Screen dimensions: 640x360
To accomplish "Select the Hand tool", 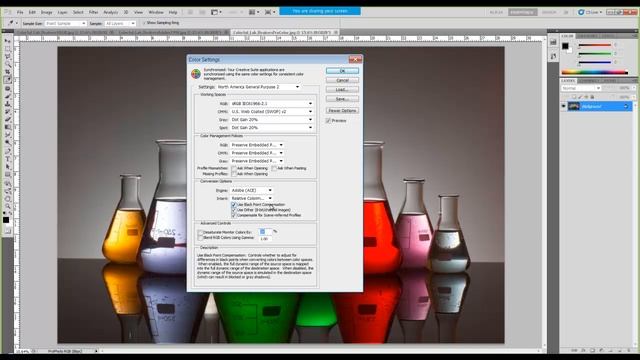I will pos(7,199).
